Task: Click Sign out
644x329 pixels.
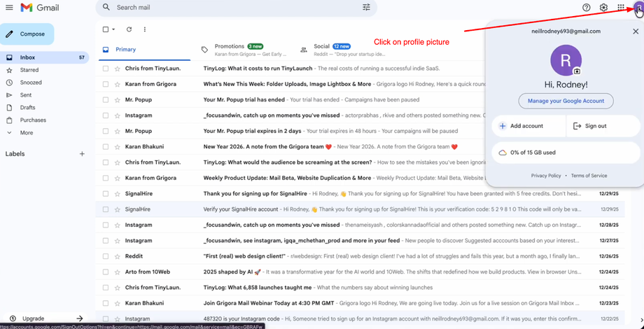Action: click(x=603, y=126)
